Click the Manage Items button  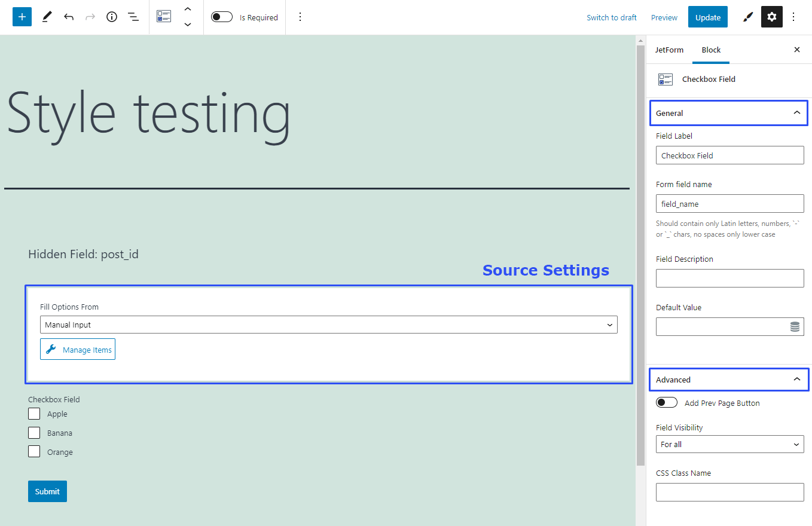(77, 349)
